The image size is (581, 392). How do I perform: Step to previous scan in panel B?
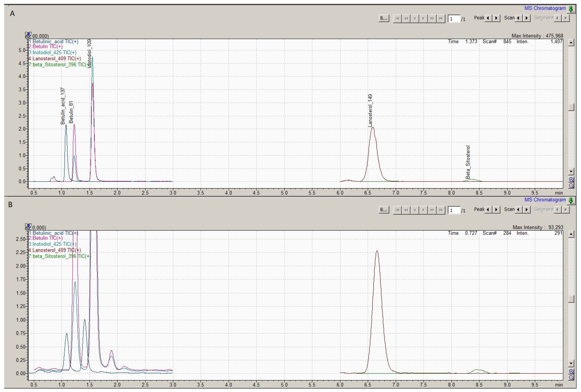(519, 210)
